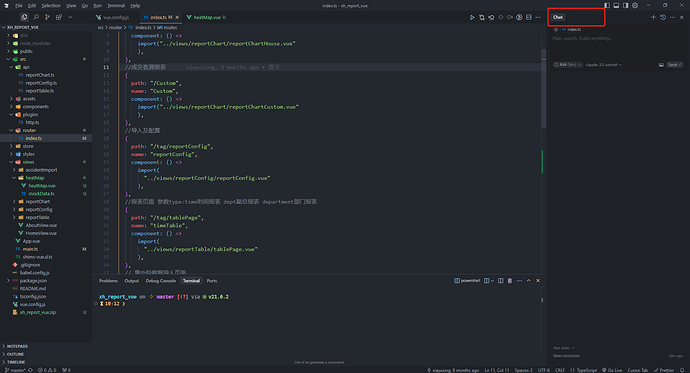Switch to the Ports panel tab

click(212, 281)
